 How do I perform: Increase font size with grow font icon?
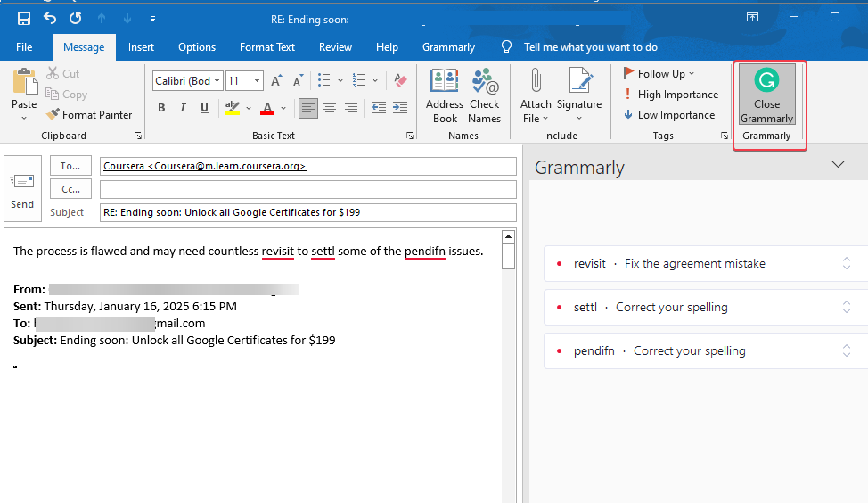(x=276, y=81)
